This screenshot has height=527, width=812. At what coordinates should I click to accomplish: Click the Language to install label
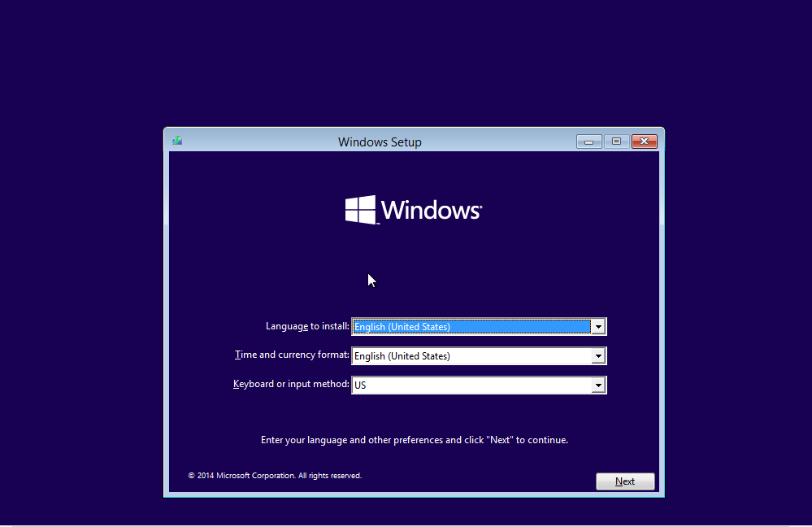[x=307, y=326]
